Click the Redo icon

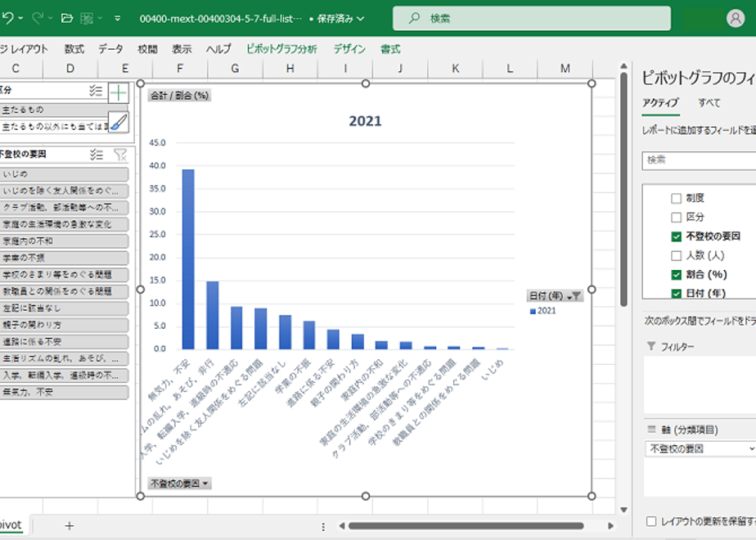(x=38, y=18)
